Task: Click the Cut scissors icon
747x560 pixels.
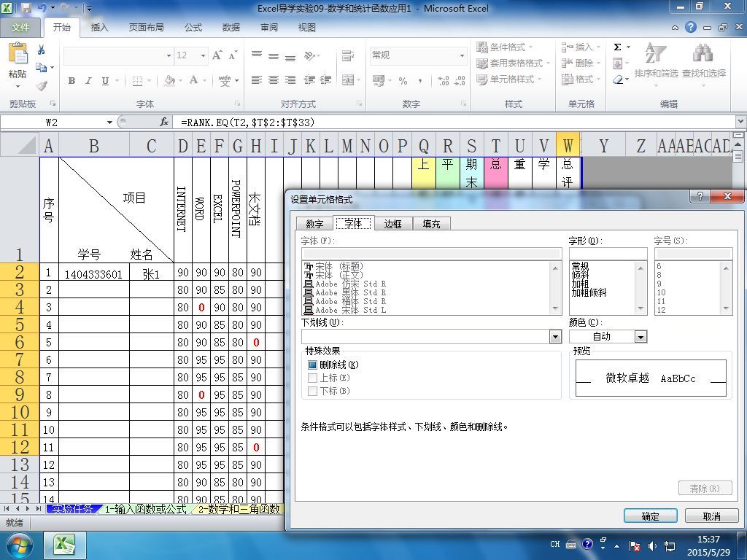Action: coord(42,50)
